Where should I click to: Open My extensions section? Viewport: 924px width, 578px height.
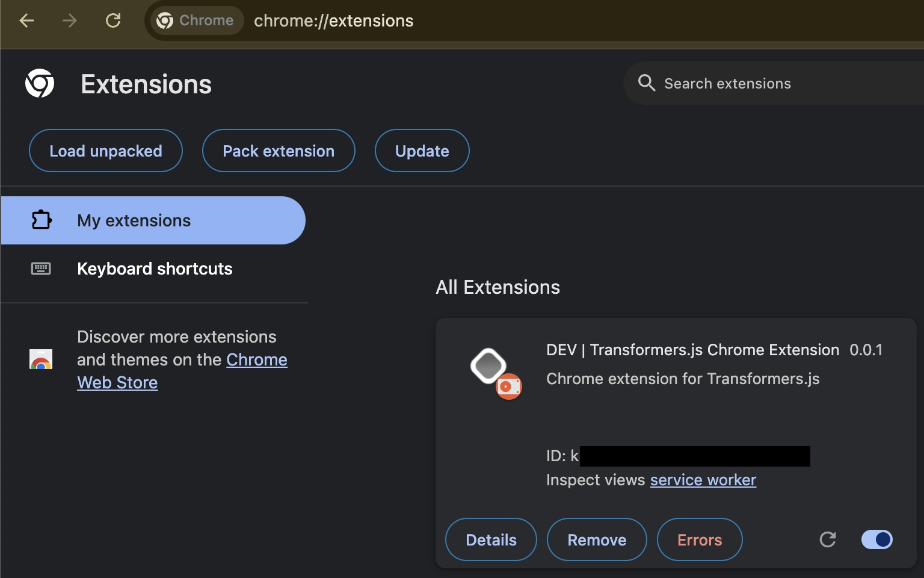(x=153, y=220)
